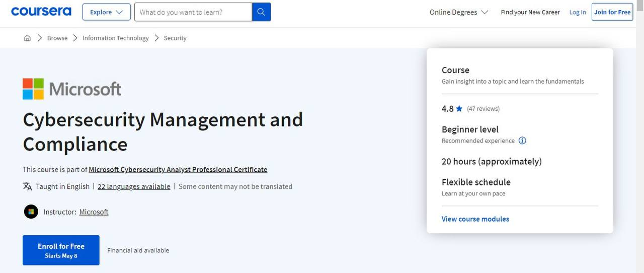This screenshot has width=644, height=273.
Task: Click the Cybersecurity Management and Compliance title
Action: [x=163, y=132]
